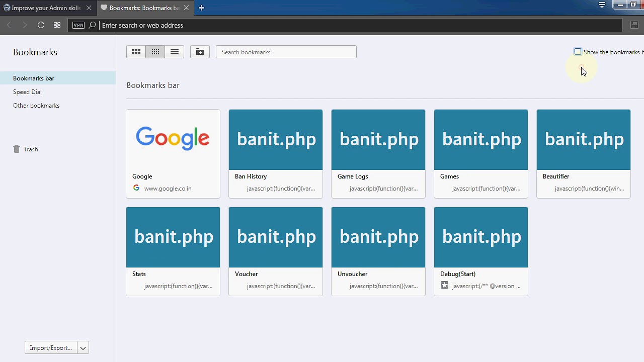Click the Beautifier title text

click(556, 176)
